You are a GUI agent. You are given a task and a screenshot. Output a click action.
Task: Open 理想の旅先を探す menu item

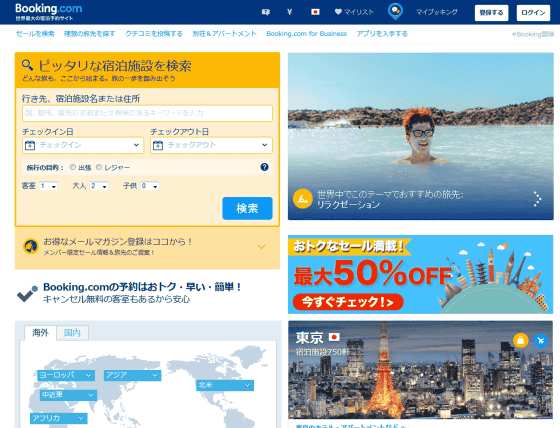pos(90,34)
